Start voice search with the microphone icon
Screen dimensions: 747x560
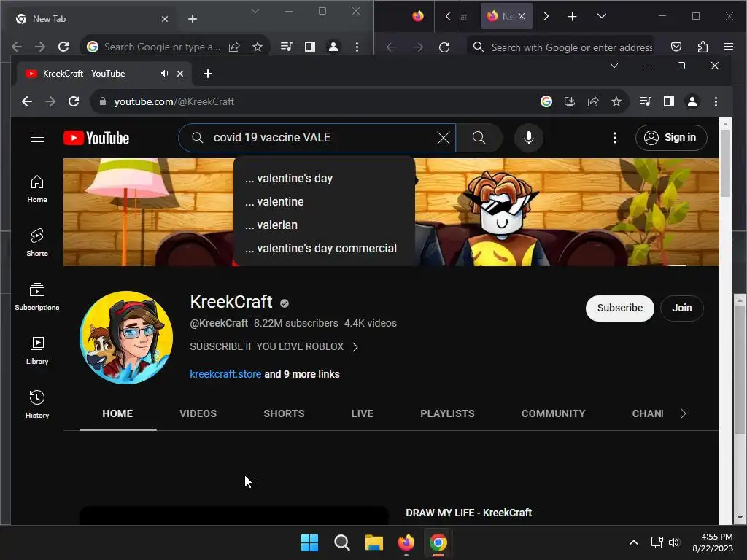pyautogui.click(x=528, y=138)
